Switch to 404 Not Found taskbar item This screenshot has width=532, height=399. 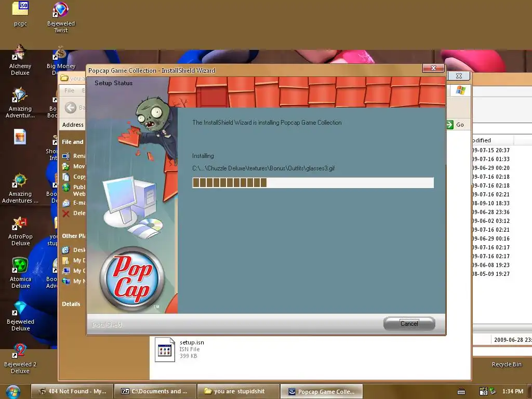[x=72, y=391]
